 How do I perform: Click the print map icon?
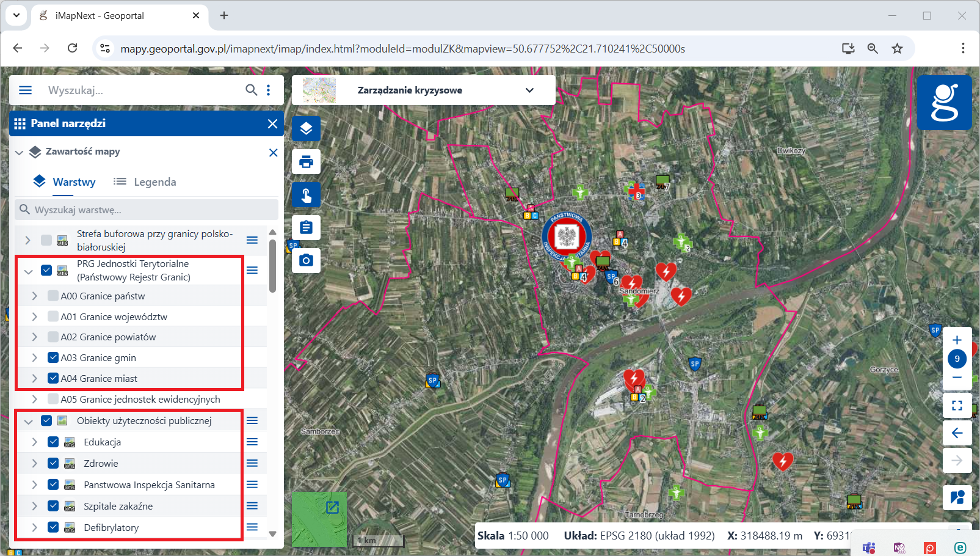[306, 162]
